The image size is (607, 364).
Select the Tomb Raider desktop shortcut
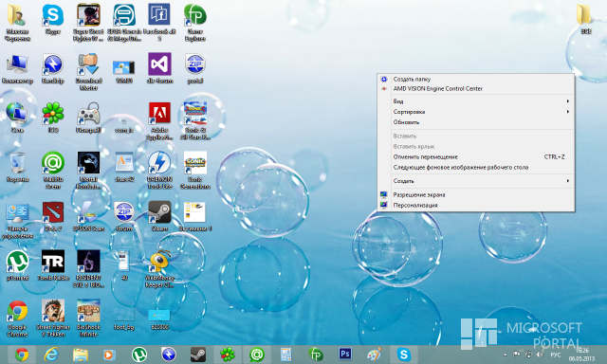[53, 265]
